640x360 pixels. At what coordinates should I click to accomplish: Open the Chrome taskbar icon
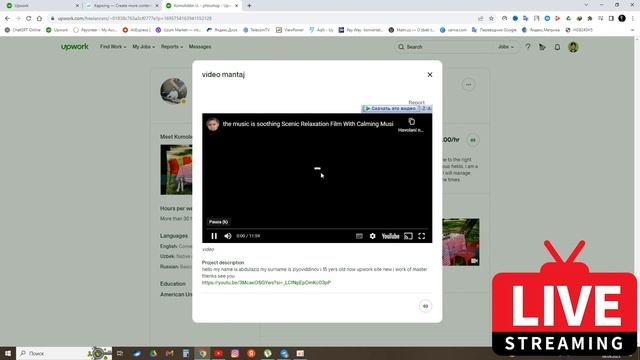[202, 353]
